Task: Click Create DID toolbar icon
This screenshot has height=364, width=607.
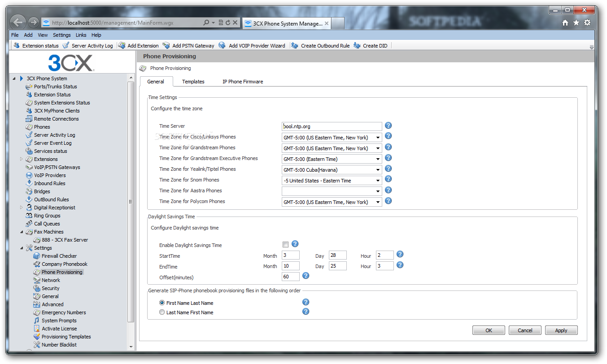Action: pos(357,45)
